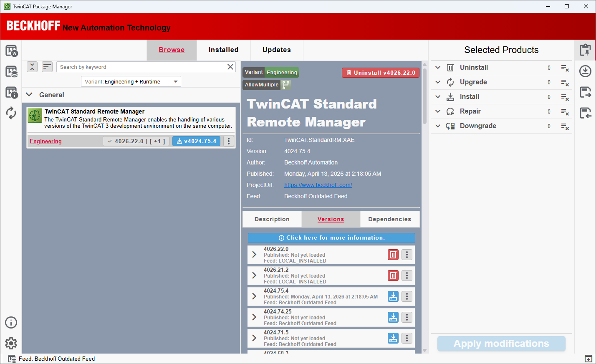Click the 'Click here for more information' banner
Viewport: 596px width, 364px height.
[x=331, y=238]
